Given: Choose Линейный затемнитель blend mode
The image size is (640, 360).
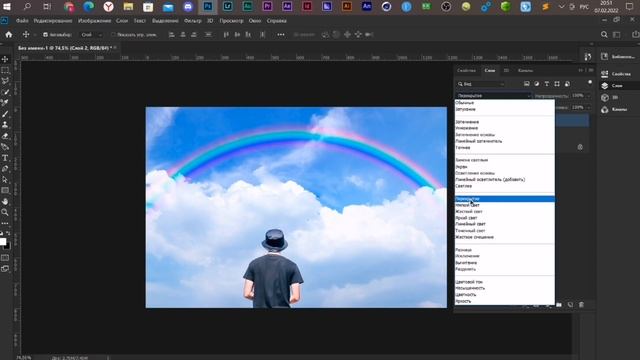Looking at the screenshot, I should pyautogui.click(x=505, y=141).
